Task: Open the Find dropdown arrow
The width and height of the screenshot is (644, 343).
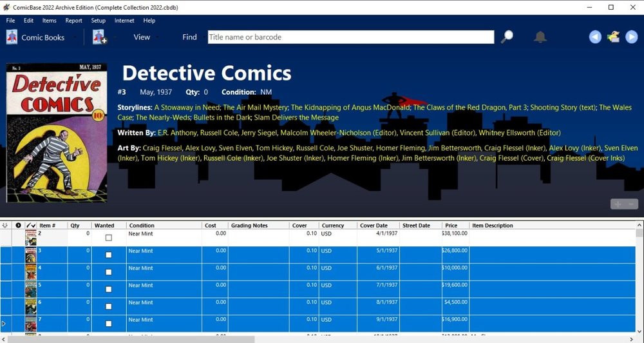Action: (x=203, y=37)
